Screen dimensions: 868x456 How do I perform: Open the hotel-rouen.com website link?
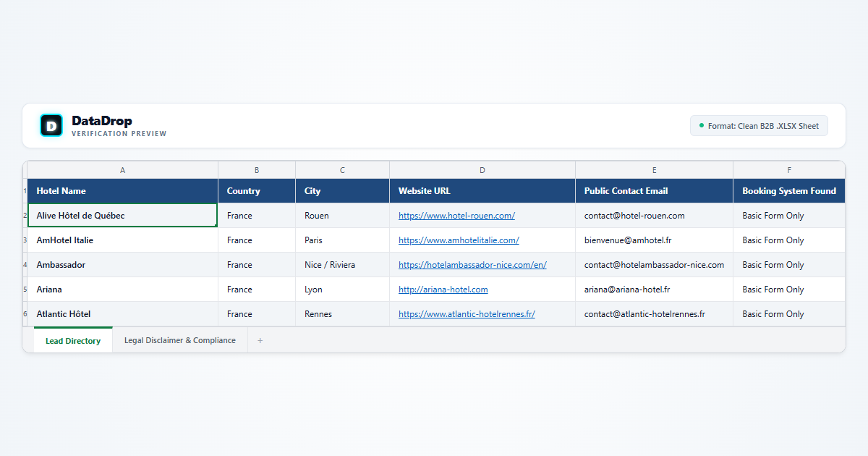(456, 216)
